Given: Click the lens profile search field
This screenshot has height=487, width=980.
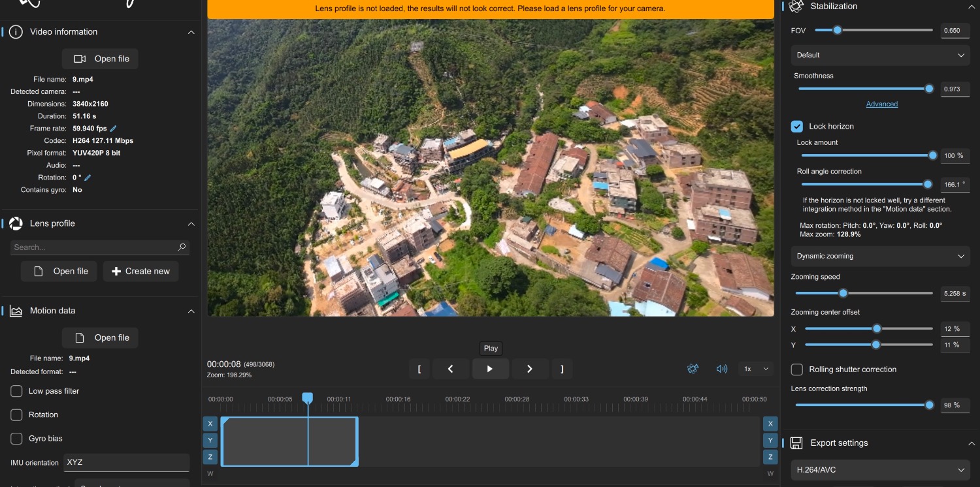Looking at the screenshot, I should click(x=100, y=247).
